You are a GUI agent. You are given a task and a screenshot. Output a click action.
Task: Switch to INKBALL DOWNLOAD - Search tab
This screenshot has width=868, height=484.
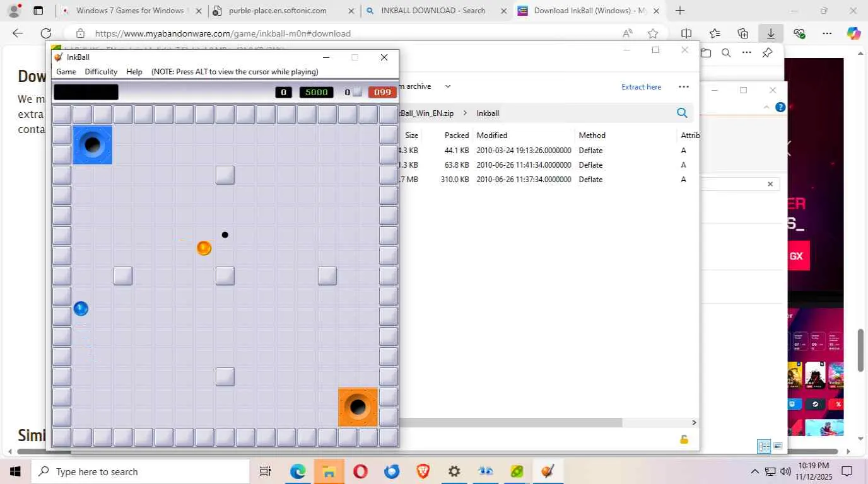437,11
